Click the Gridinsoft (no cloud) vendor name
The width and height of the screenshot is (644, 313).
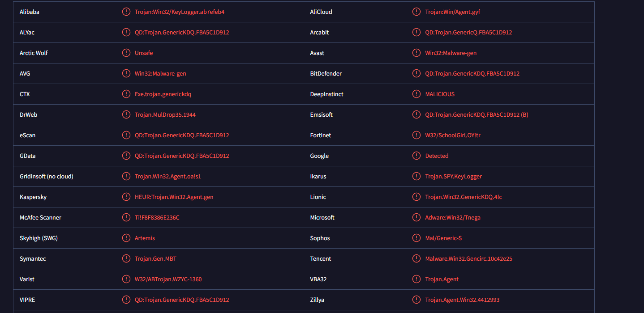click(x=47, y=176)
